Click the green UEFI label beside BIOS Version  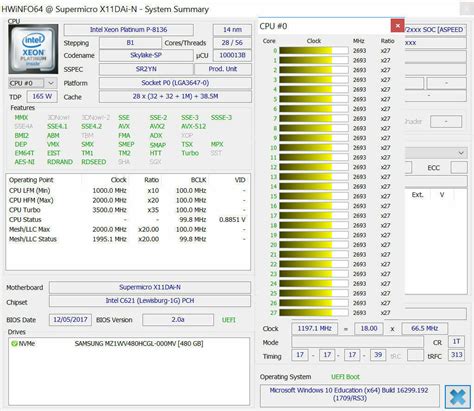click(229, 320)
